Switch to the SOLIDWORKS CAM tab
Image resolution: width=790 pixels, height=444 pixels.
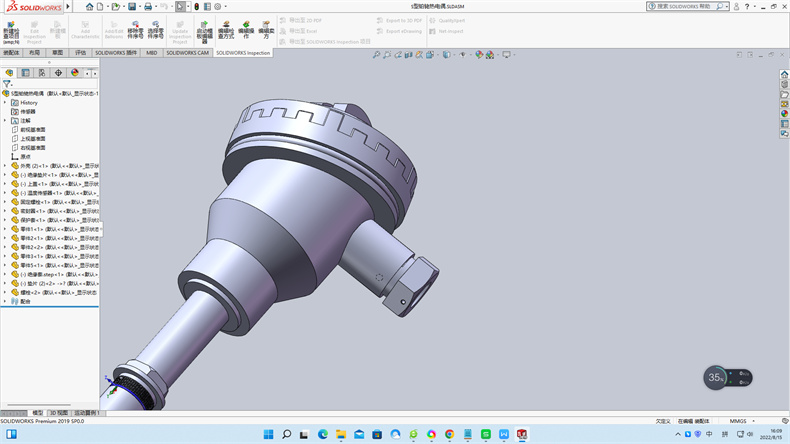tap(187, 53)
